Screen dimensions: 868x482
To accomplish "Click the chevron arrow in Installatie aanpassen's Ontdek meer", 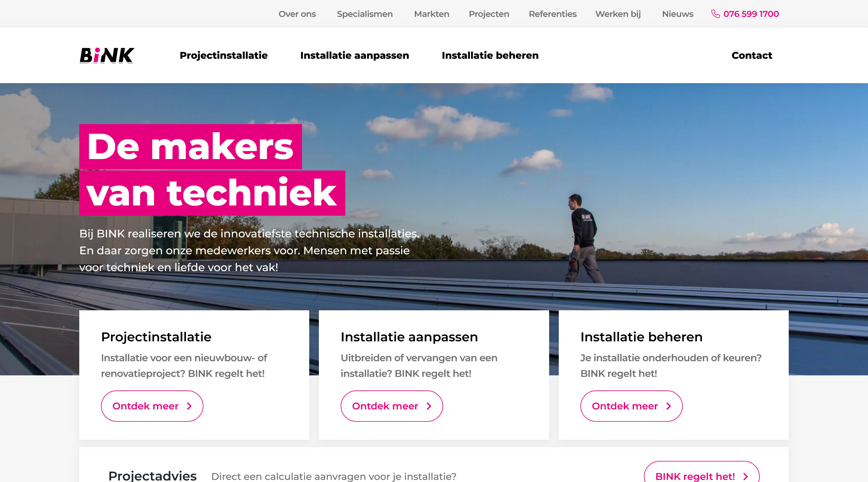I will pyautogui.click(x=429, y=406).
